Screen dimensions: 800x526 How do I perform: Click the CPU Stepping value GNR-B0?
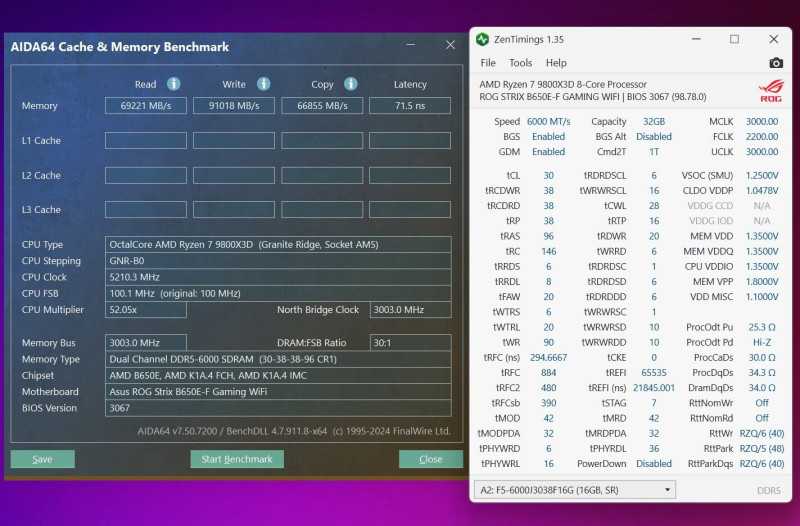[278, 261]
